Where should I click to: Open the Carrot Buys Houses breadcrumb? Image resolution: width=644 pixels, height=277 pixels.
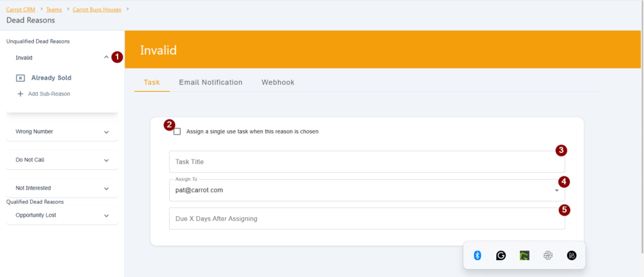[x=97, y=9]
